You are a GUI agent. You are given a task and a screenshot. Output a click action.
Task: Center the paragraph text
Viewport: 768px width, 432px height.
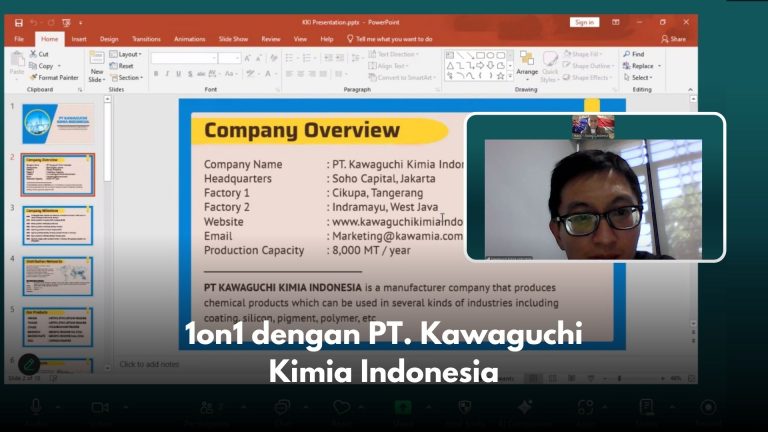click(300, 74)
